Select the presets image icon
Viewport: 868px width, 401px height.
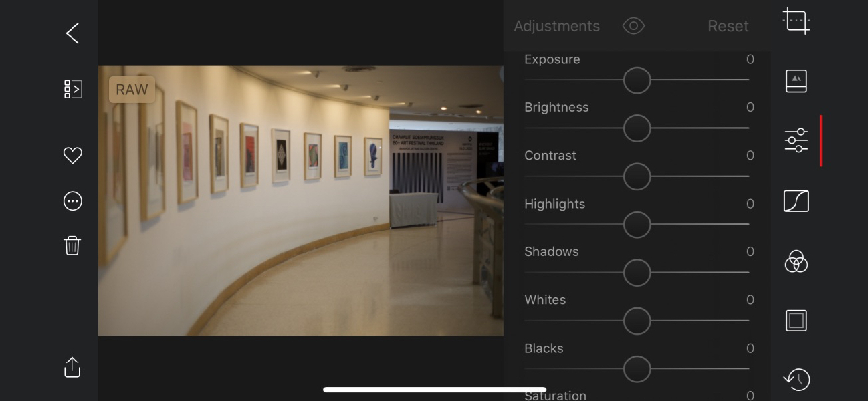[796, 81]
